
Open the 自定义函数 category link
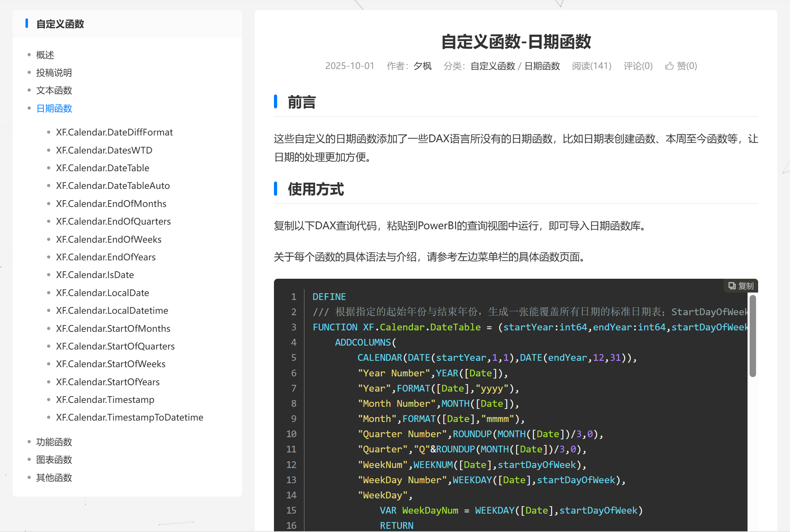coord(492,66)
